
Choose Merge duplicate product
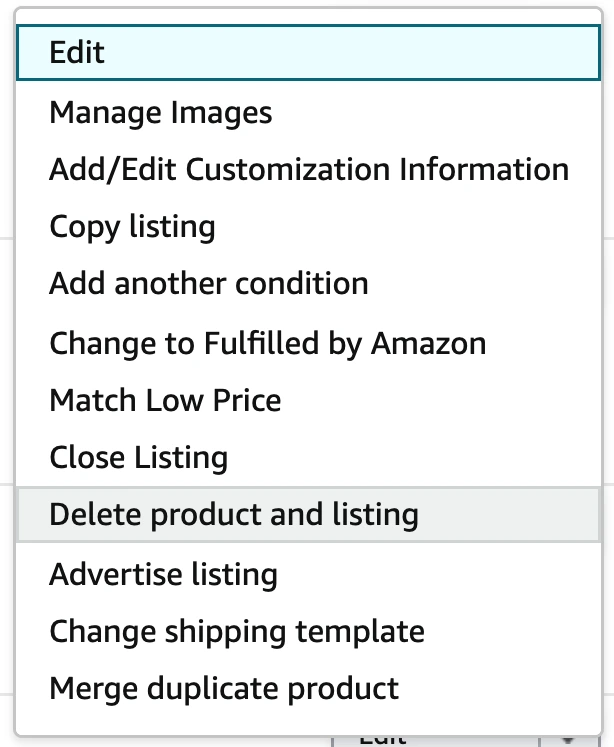pos(223,689)
